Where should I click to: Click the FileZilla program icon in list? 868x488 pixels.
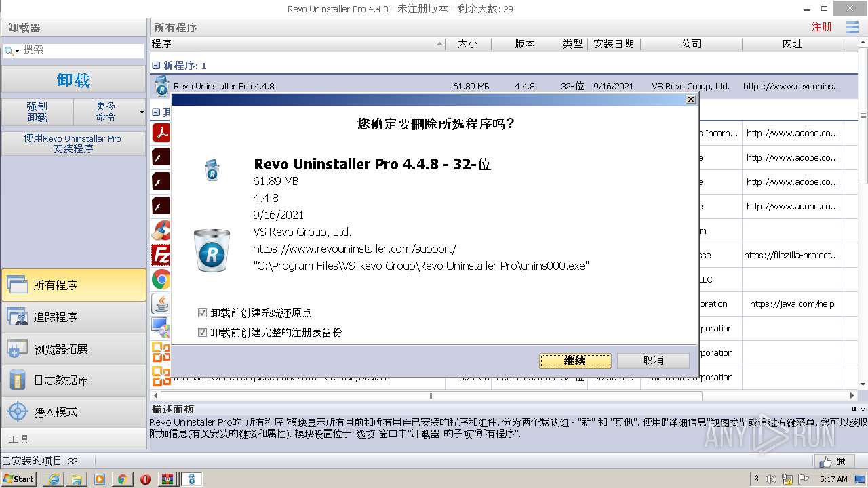161,255
